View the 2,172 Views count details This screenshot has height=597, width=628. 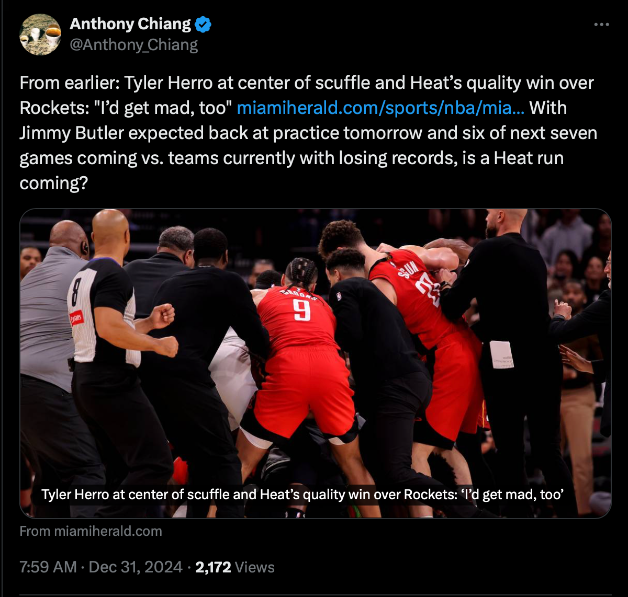click(235, 567)
